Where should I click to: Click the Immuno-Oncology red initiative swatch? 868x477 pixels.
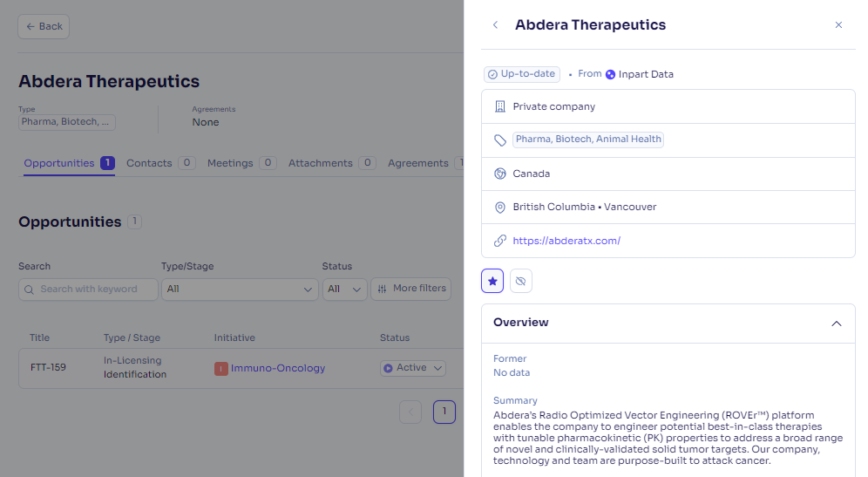click(x=220, y=368)
